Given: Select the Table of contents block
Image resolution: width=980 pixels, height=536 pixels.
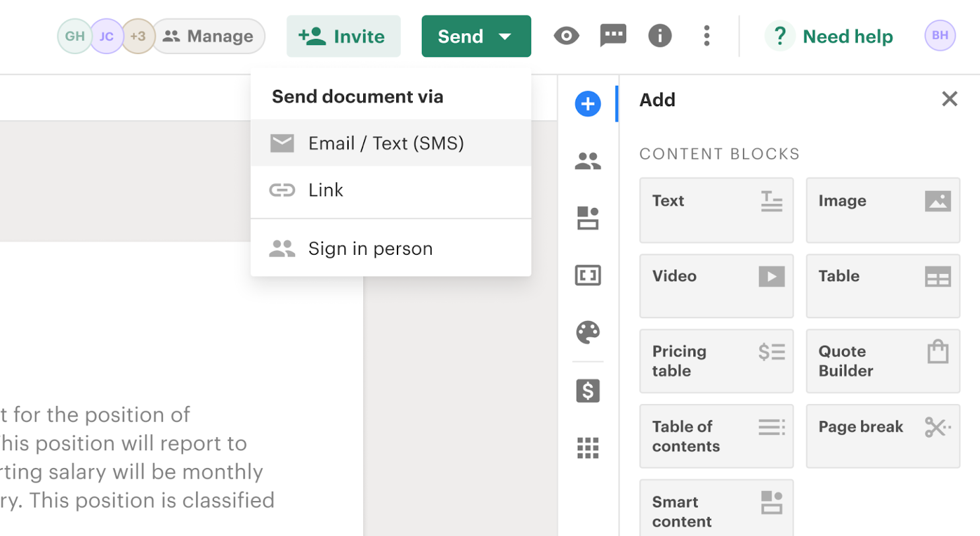Looking at the screenshot, I should pyautogui.click(x=717, y=436).
